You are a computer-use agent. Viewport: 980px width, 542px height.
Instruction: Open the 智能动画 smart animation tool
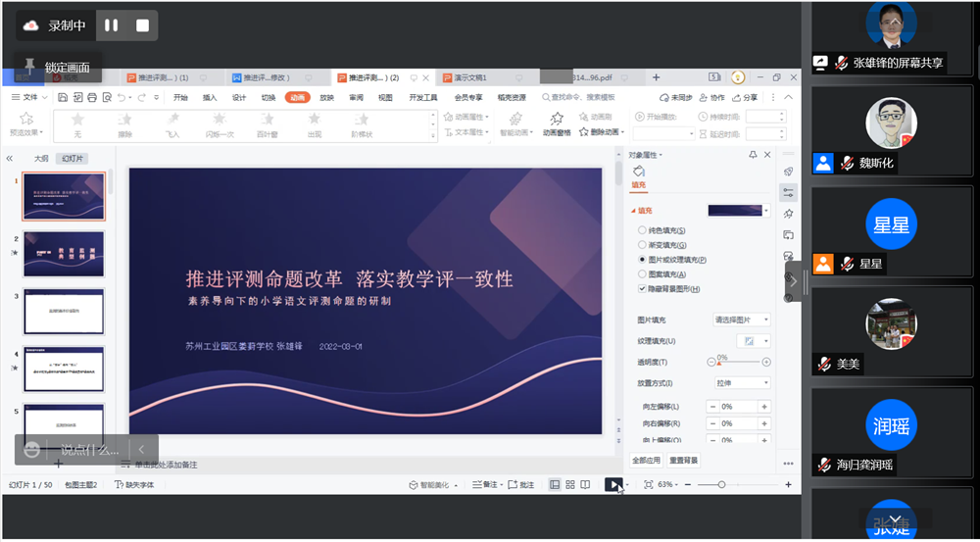[515, 125]
